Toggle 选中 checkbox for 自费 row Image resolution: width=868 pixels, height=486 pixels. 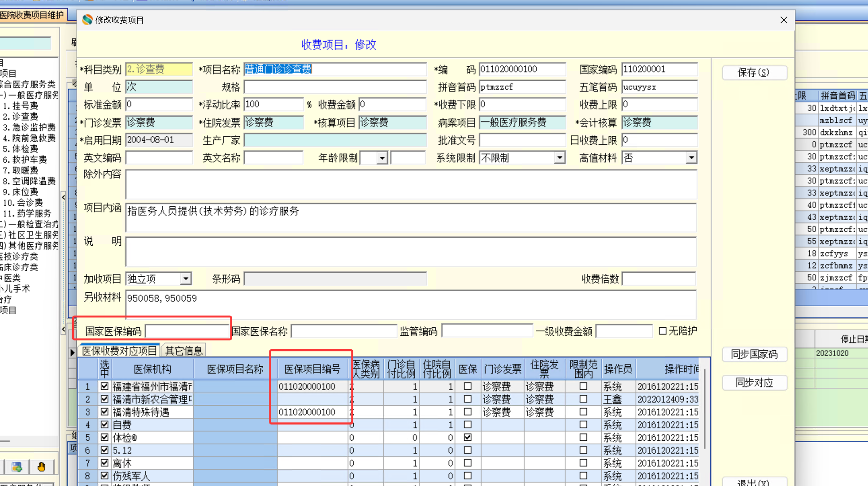pos(104,424)
